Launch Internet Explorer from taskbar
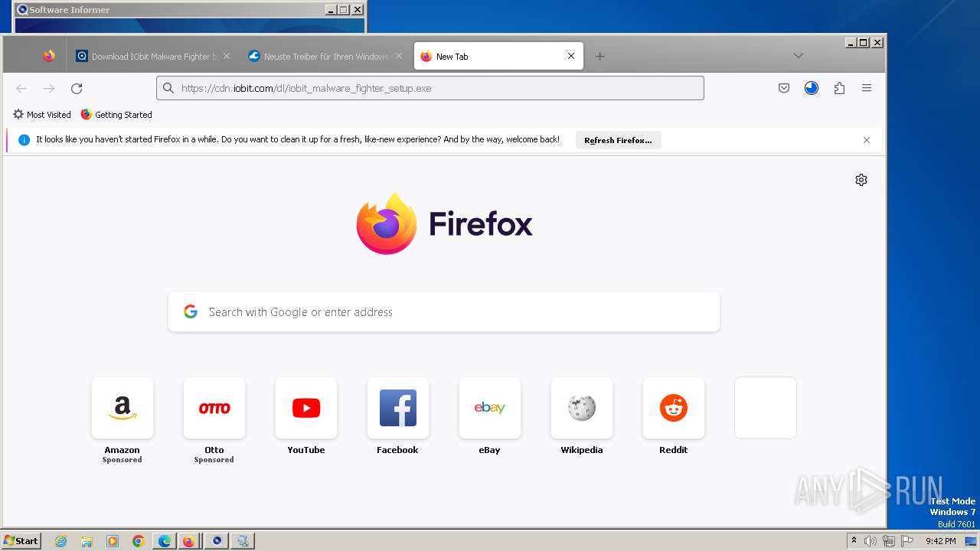The height and width of the screenshot is (551, 980). point(60,541)
